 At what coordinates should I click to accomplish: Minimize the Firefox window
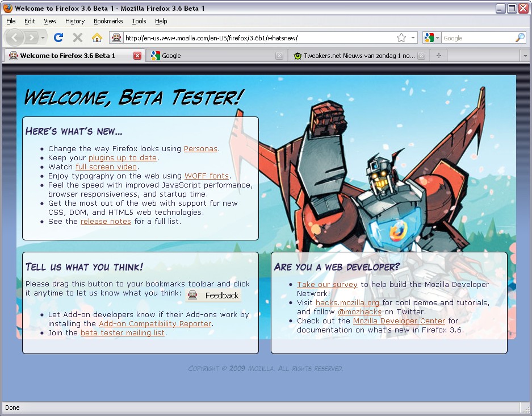pyautogui.click(x=500, y=9)
